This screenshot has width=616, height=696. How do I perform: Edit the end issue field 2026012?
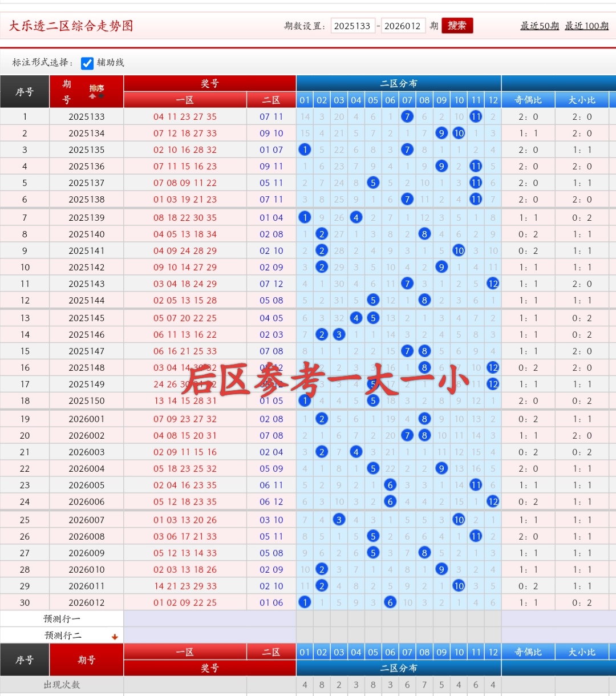pos(403,26)
